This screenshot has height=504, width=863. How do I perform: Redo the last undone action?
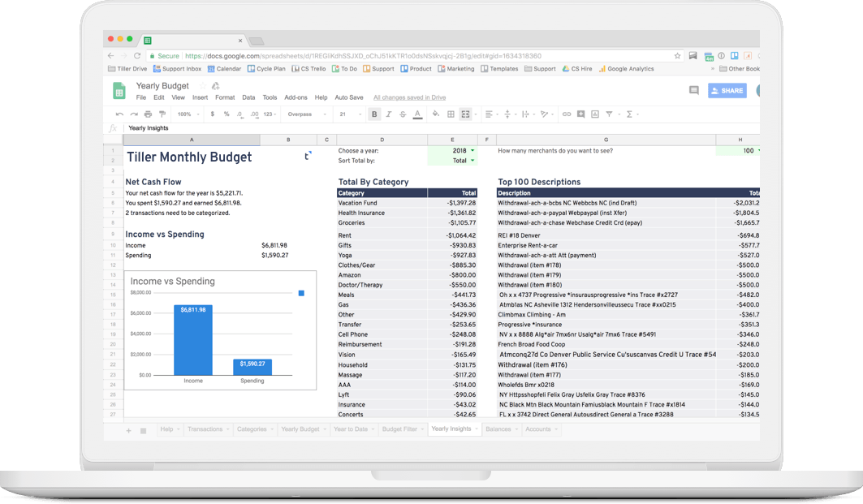tap(134, 114)
